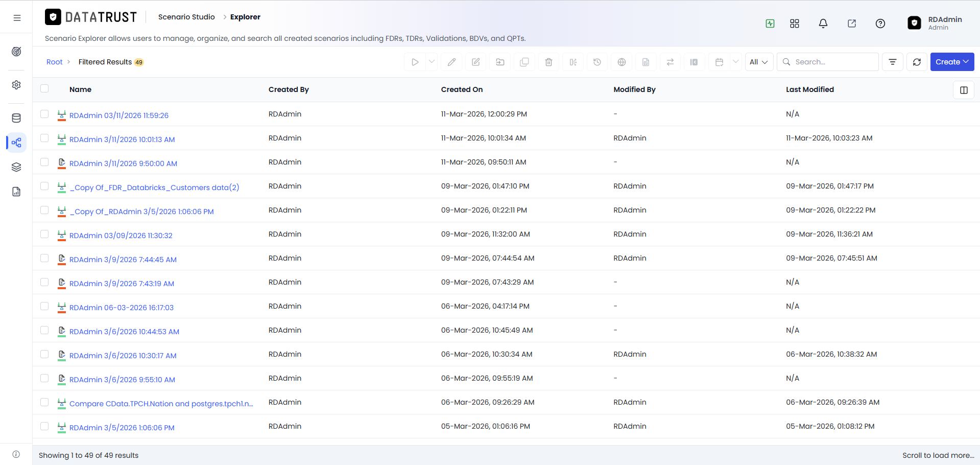Screen dimensions: 980x465
Task: Check the box for RDAdmin 06-03-2026 16:17:03
Action: point(44,306)
